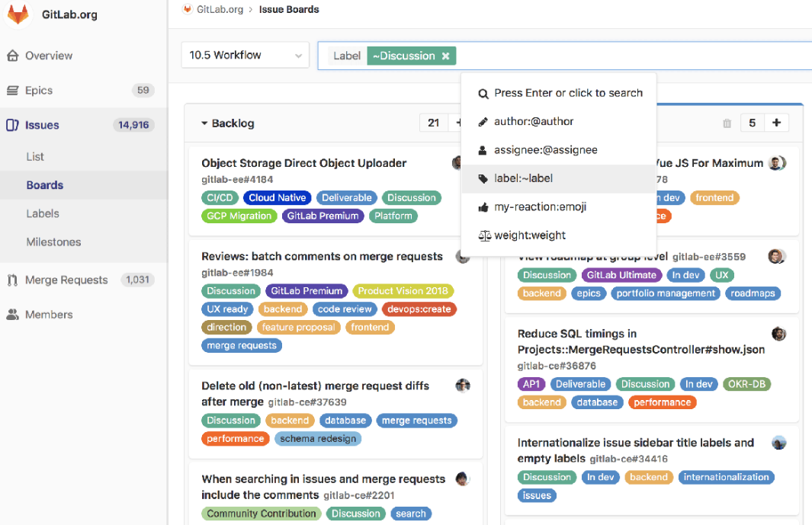The height and width of the screenshot is (525, 812).
Task: Click the portfolio management label
Action: click(666, 293)
